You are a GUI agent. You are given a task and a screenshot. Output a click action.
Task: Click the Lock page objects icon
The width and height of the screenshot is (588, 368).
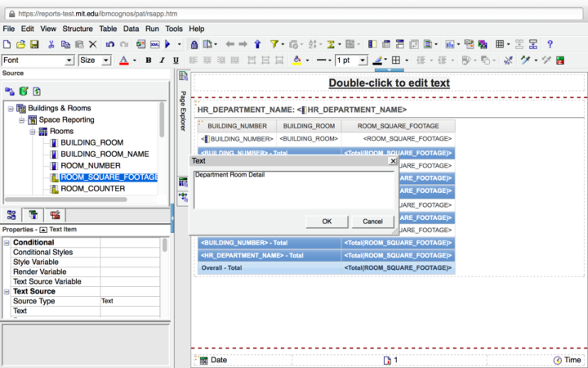click(194, 44)
